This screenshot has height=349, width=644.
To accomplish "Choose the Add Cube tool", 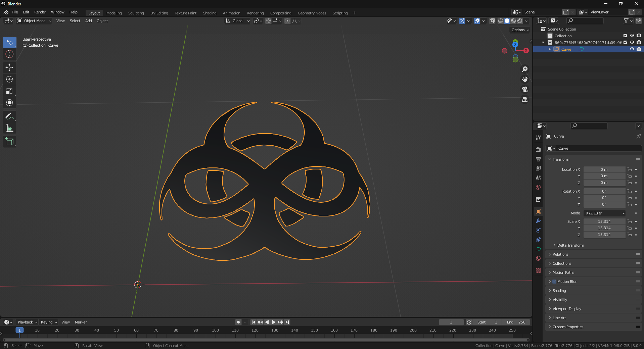I will click(x=9, y=142).
